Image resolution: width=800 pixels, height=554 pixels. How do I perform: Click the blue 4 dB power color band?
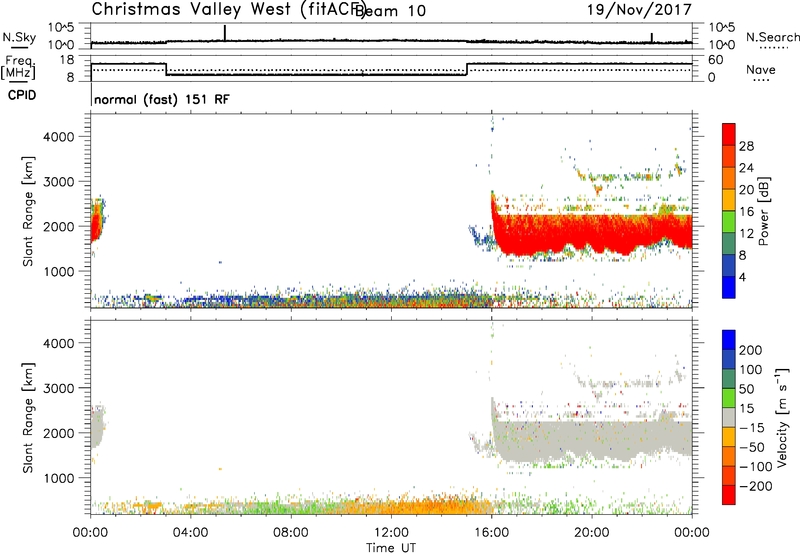[729, 287]
